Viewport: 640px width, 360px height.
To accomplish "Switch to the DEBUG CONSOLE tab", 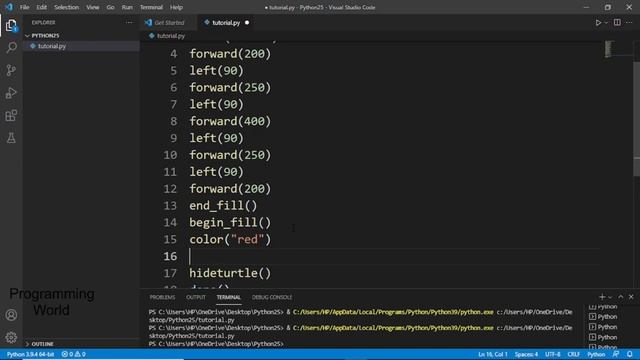I will [x=272, y=297].
